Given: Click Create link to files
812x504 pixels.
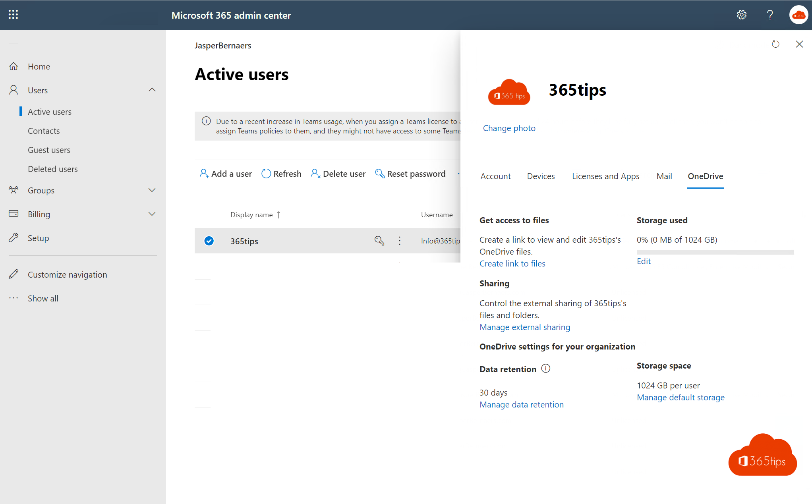Looking at the screenshot, I should click(x=512, y=263).
